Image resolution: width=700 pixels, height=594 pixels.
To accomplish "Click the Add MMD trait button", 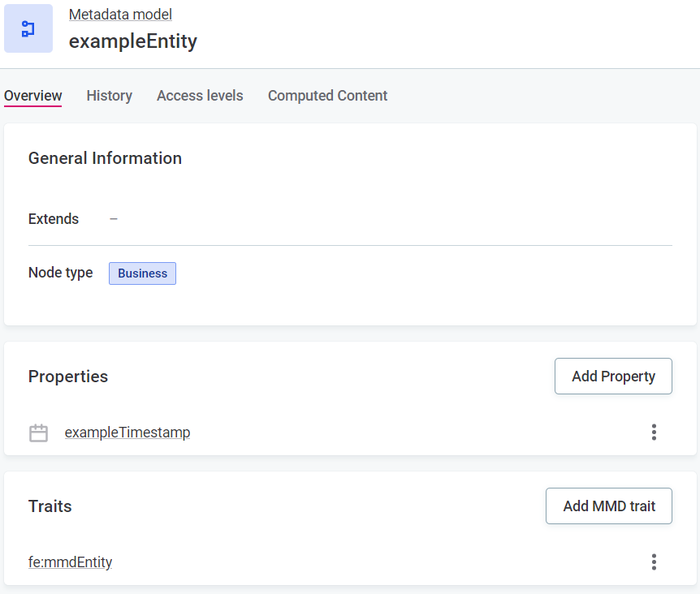I will click(608, 506).
